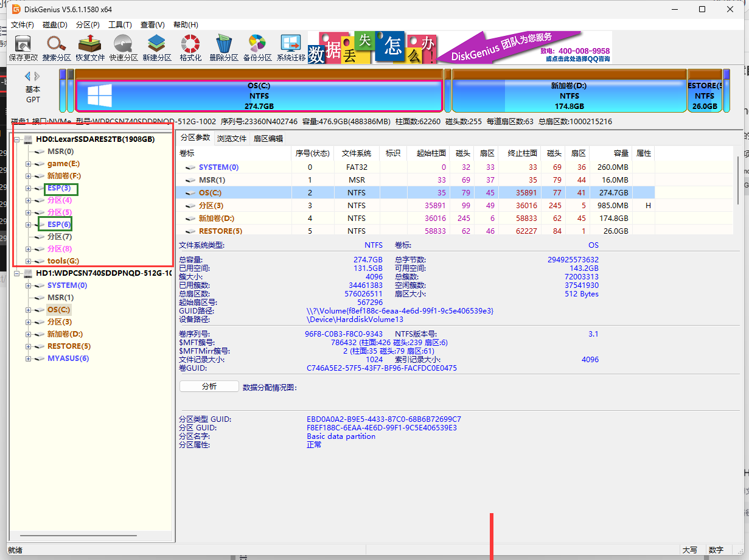
Task: Click the 删除分区 delete partition icon
Action: click(224, 48)
